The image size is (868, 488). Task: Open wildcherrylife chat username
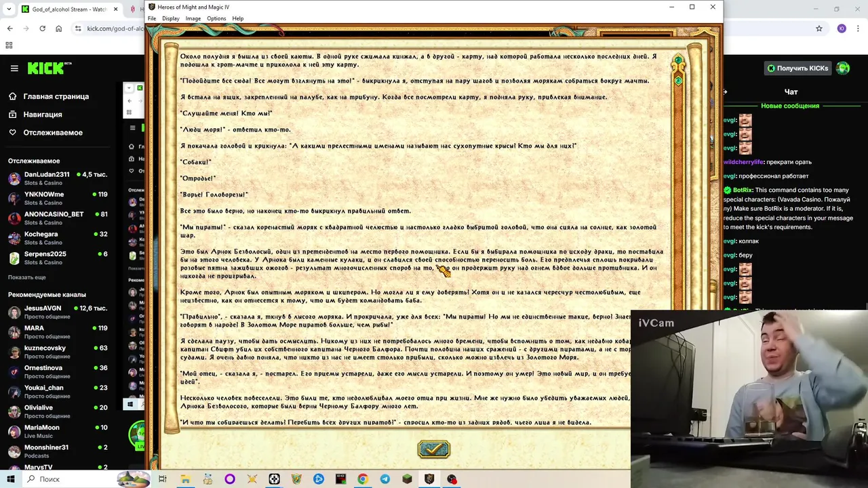(x=744, y=162)
